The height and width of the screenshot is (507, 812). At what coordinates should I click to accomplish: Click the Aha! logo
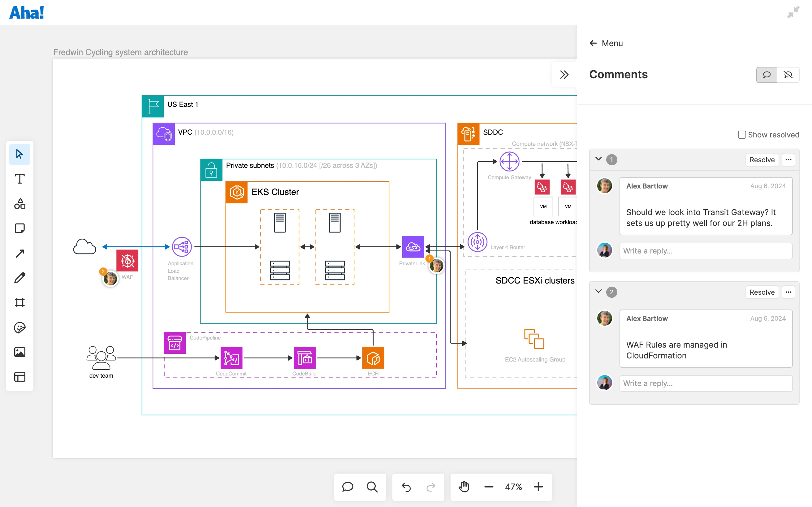(26, 12)
